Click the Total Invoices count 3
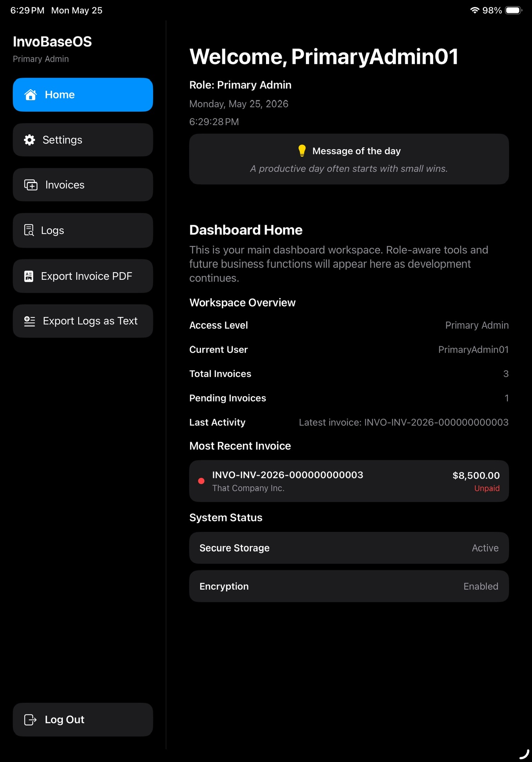532x762 pixels. click(506, 374)
